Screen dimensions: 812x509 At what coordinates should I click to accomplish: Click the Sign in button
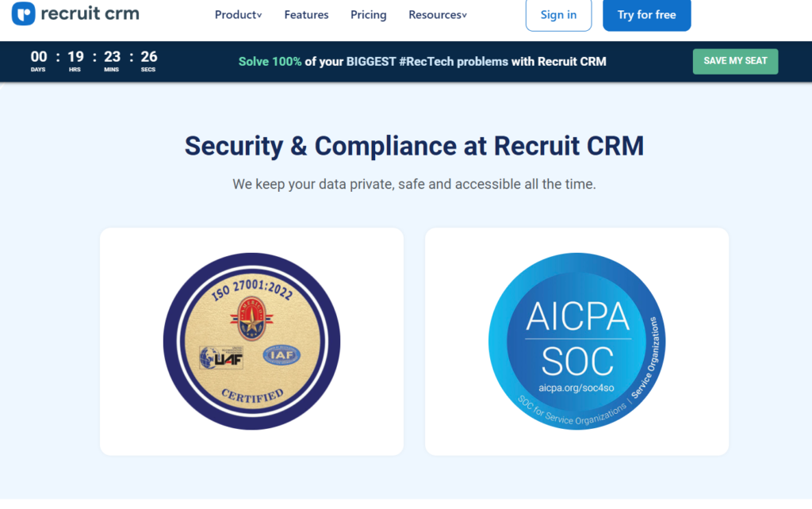coord(558,15)
